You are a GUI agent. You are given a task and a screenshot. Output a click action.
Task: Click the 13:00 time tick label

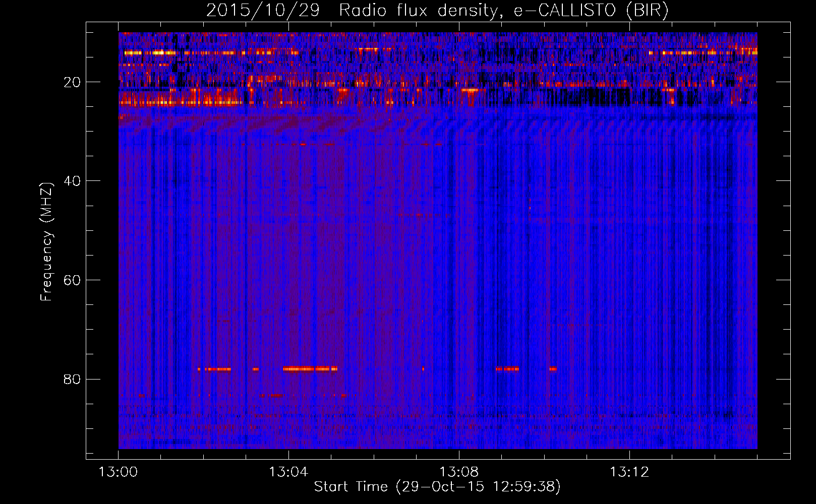point(118,472)
